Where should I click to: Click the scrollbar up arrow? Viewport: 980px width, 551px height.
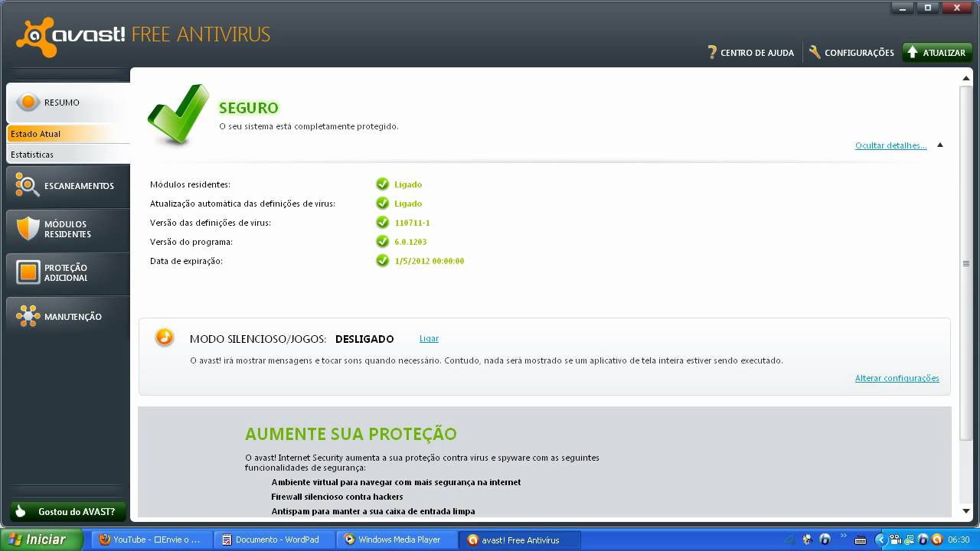pos(966,79)
